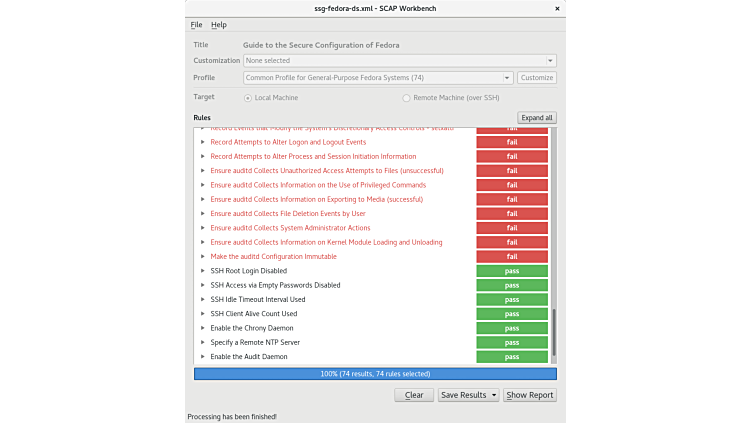The width and height of the screenshot is (752, 423).
Task: Click fail badge for Alter Logon and Logout Events
Action: pos(512,142)
